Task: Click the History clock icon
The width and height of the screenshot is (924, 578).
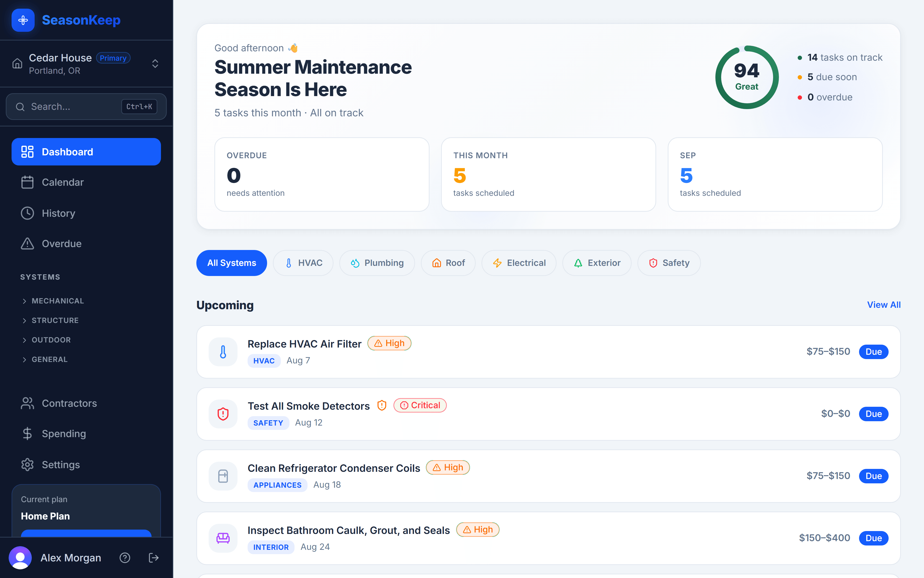Action: tap(27, 213)
